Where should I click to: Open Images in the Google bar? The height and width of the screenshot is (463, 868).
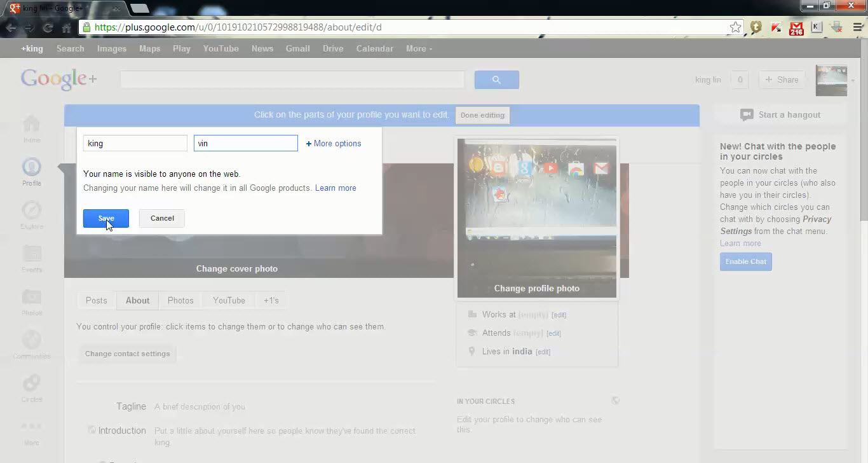click(112, 48)
